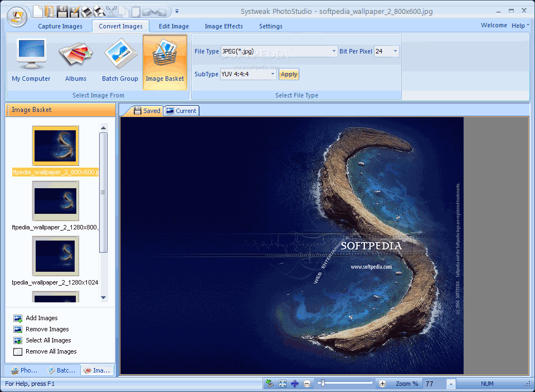Click the tpedia_wallpaper_2_1280x1024 file name

pyautogui.click(x=55, y=282)
